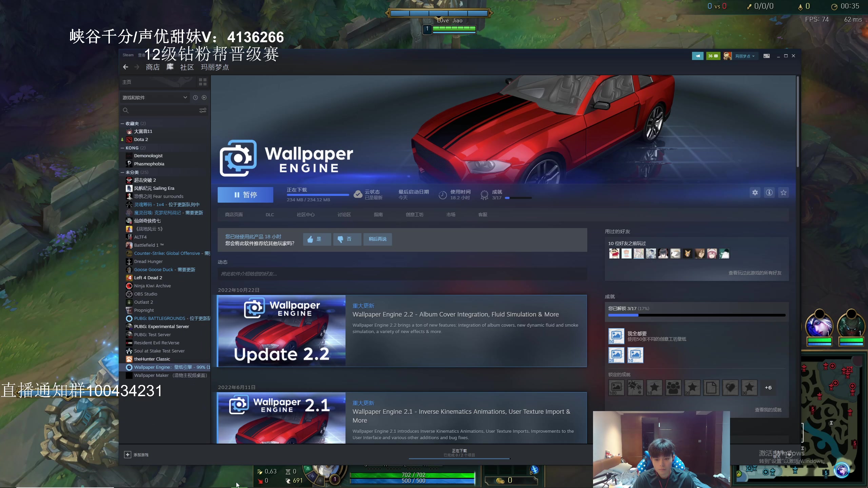Image resolution: width=868 pixels, height=488 pixels.
Task: Click locked document achievement icon
Action: tap(711, 388)
